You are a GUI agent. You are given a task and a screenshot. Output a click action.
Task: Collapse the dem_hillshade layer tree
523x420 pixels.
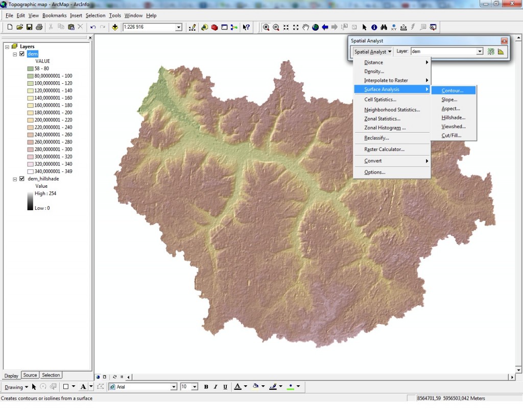pyautogui.click(x=15, y=179)
